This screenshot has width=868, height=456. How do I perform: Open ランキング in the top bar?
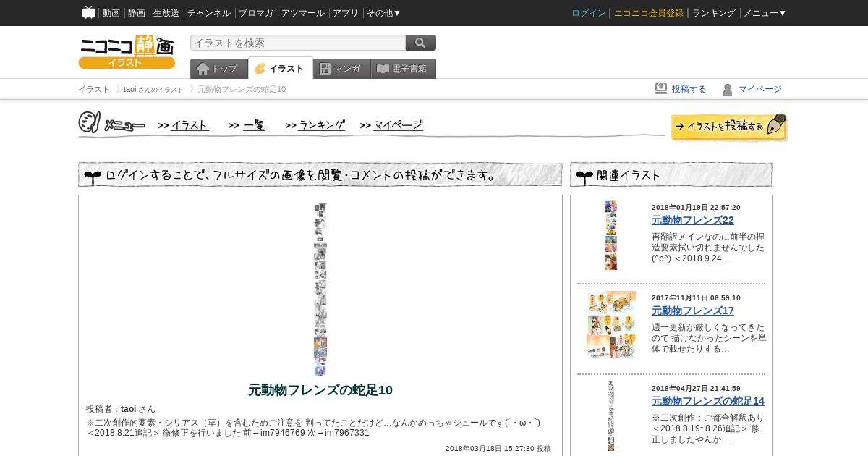pyautogui.click(x=714, y=13)
